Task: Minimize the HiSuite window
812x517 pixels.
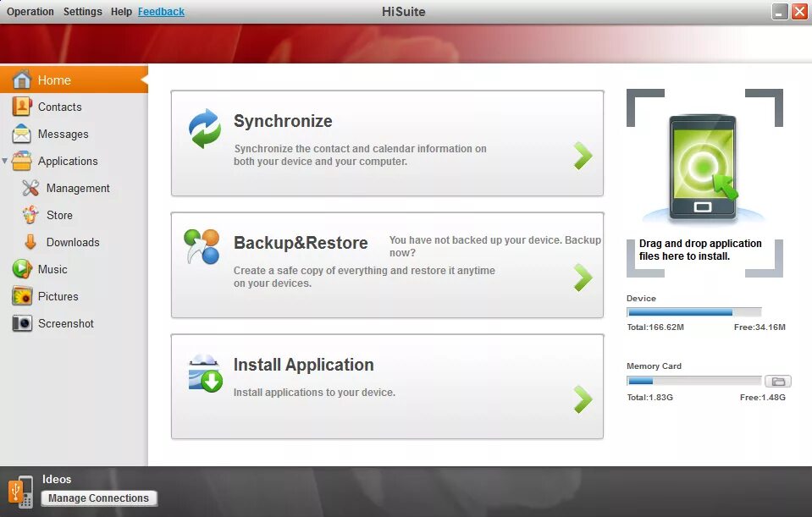Action: 779,11
